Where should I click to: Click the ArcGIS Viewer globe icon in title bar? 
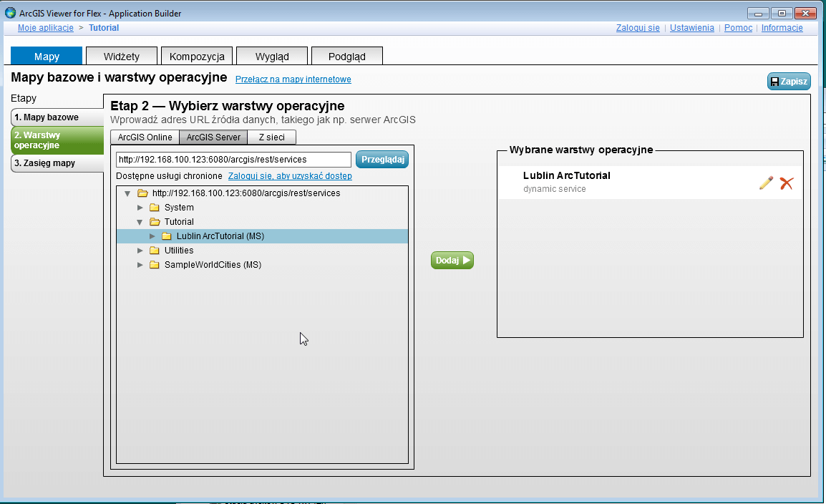10,13
